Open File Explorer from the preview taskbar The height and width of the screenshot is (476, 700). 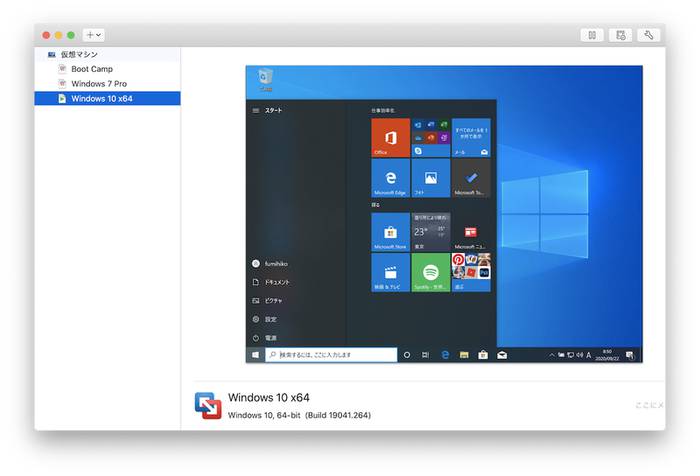point(464,355)
